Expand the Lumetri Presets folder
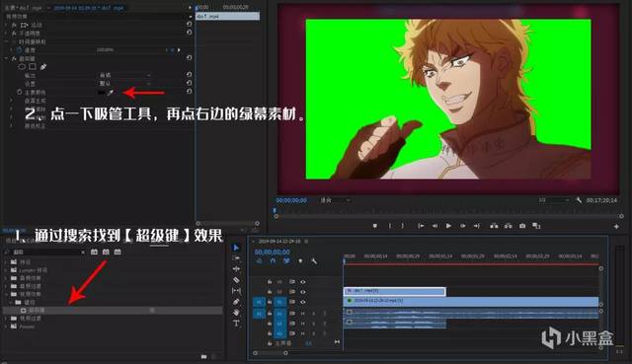This screenshot has height=364, width=632. [6, 269]
